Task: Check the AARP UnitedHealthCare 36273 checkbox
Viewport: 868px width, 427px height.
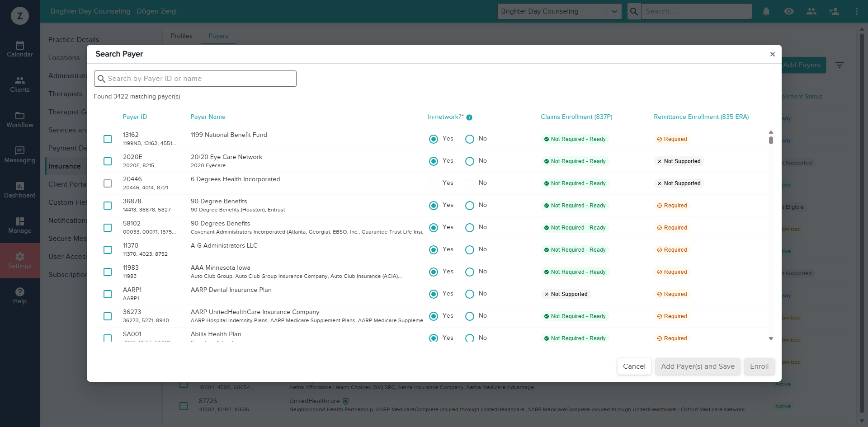Action: point(108,316)
